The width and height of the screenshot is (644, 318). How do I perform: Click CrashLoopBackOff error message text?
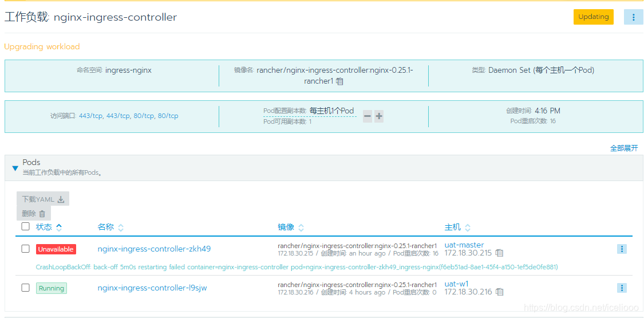click(x=297, y=267)
